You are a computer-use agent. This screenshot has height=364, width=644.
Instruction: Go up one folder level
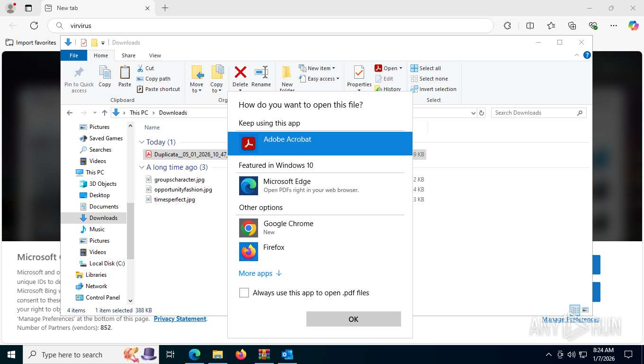pos(105,113)
